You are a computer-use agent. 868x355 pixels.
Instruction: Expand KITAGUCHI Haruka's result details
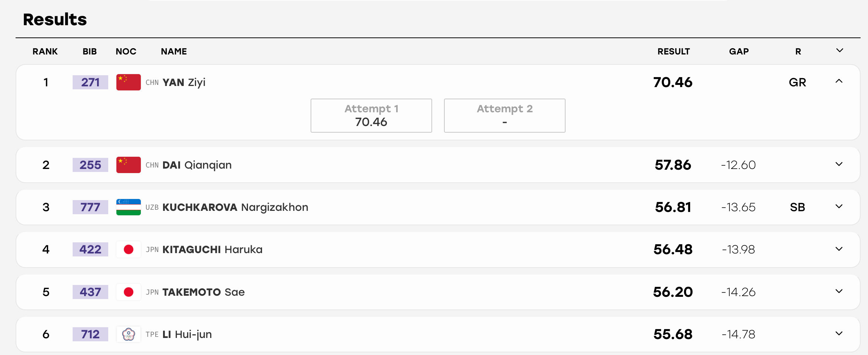pyautogui.click(x=839, y=249)
